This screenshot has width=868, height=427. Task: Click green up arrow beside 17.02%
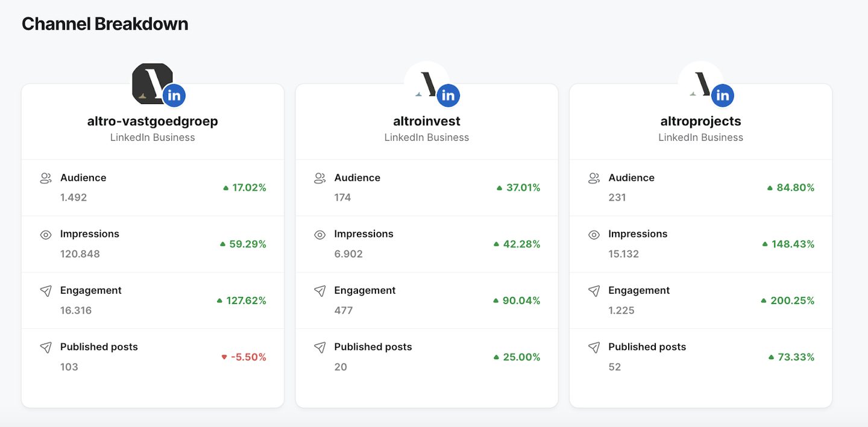pos(226,188)
